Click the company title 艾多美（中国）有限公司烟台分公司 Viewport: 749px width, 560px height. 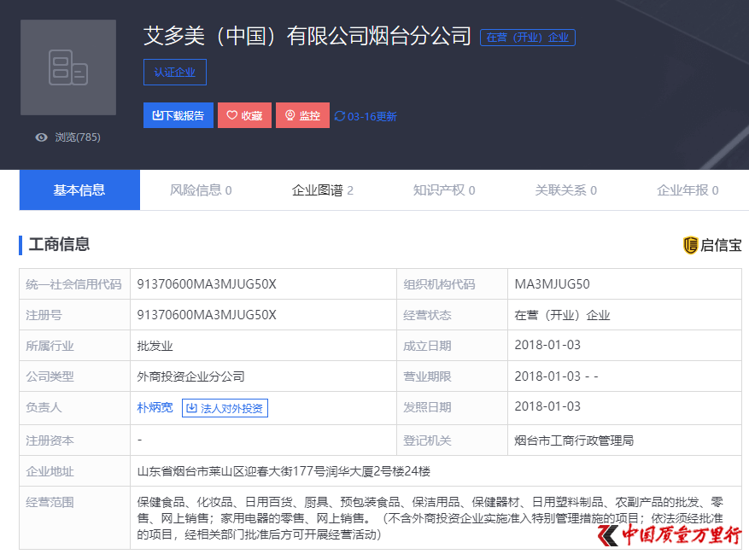click(307, 37)
